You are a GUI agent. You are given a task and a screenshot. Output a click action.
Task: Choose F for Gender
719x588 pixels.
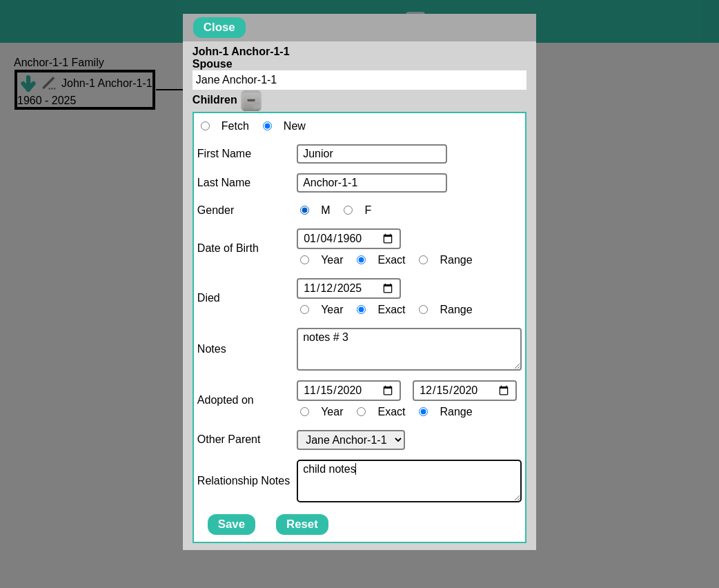point(348,210)
